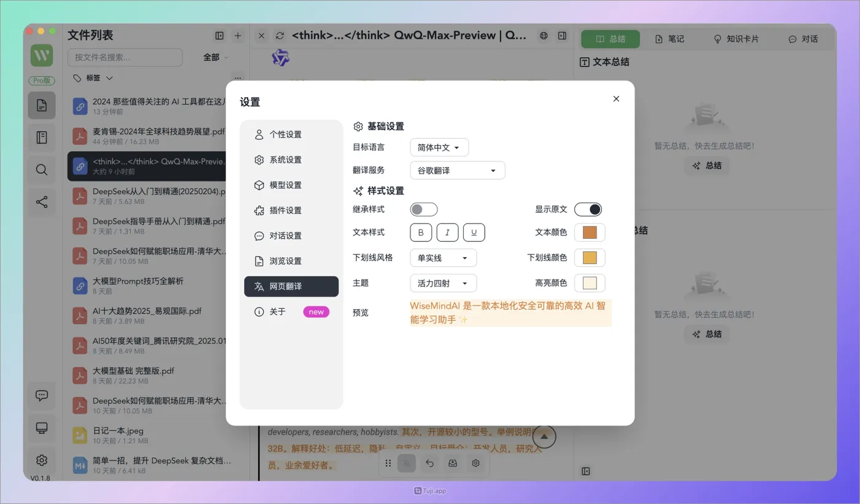Open the notebook icon in left sidebar
860x504 pixels.
pos(42,138)
